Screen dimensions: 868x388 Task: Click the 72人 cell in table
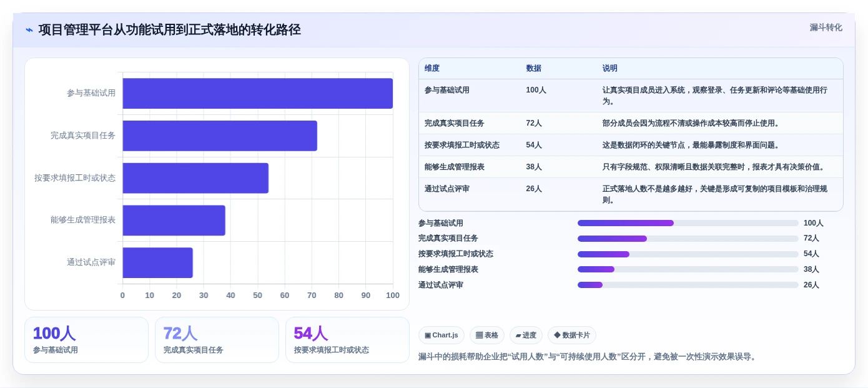pos(534,123)
